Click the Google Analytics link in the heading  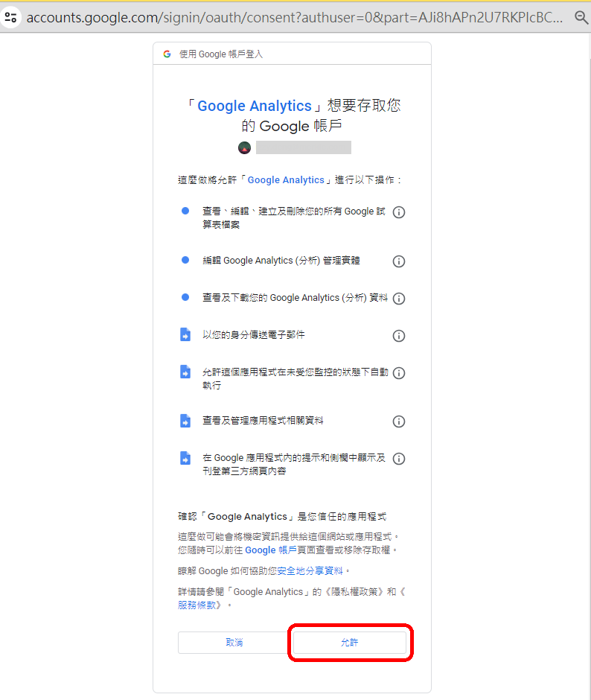255,106
